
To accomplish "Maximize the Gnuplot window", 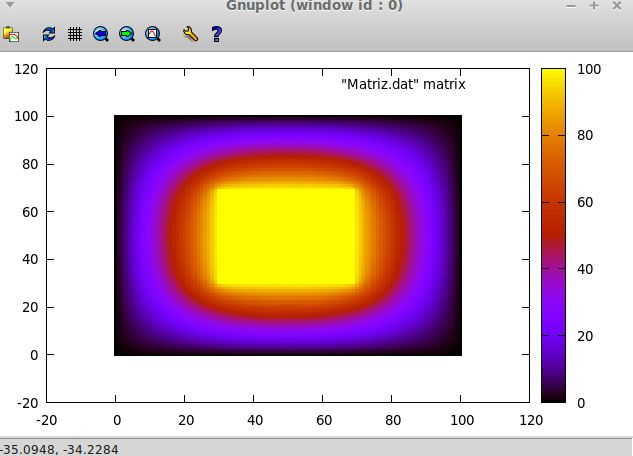I will [x=594, y=5].
